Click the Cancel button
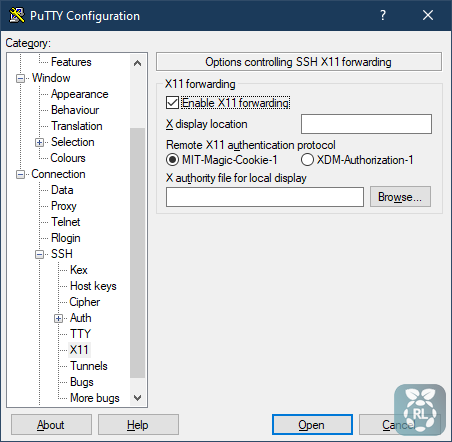452x442 pixels. coord(399,425)
